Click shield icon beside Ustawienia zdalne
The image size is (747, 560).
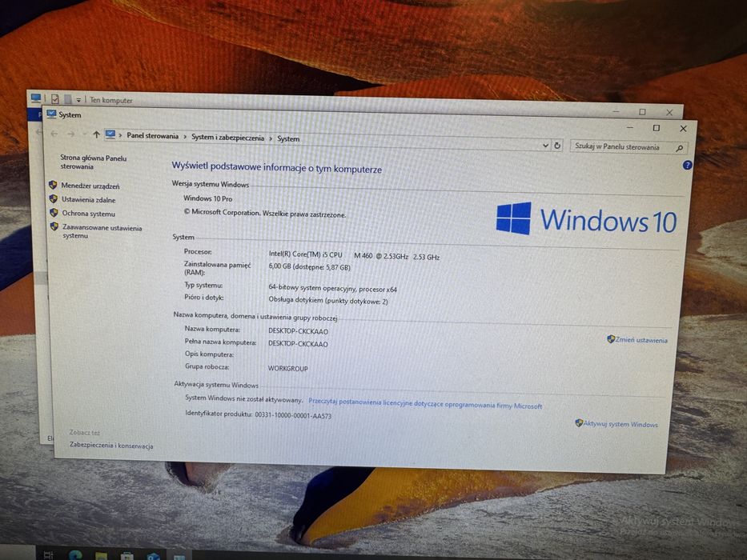coord(54,198)
